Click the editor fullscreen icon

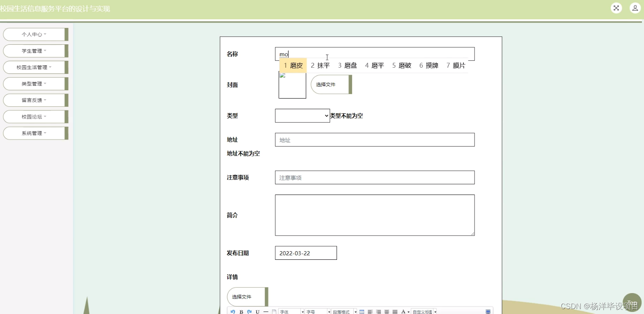pyautogui.click(x=488, y=312)
